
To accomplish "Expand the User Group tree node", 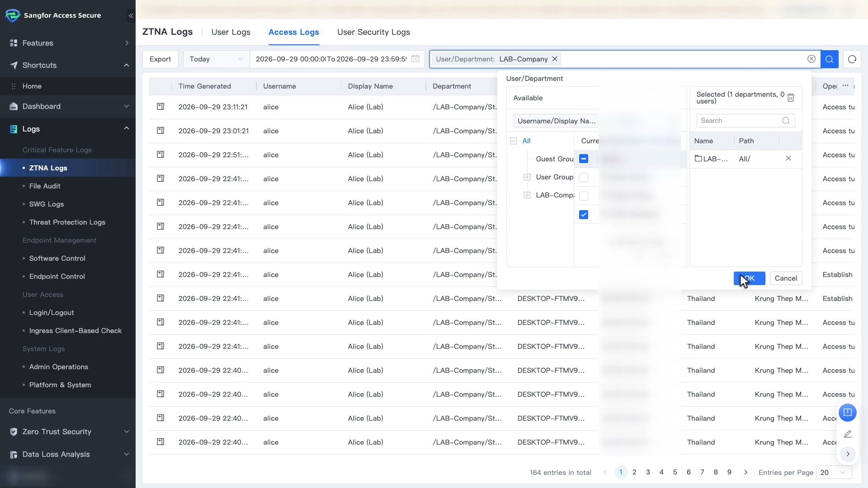I will tap(527, 177).
